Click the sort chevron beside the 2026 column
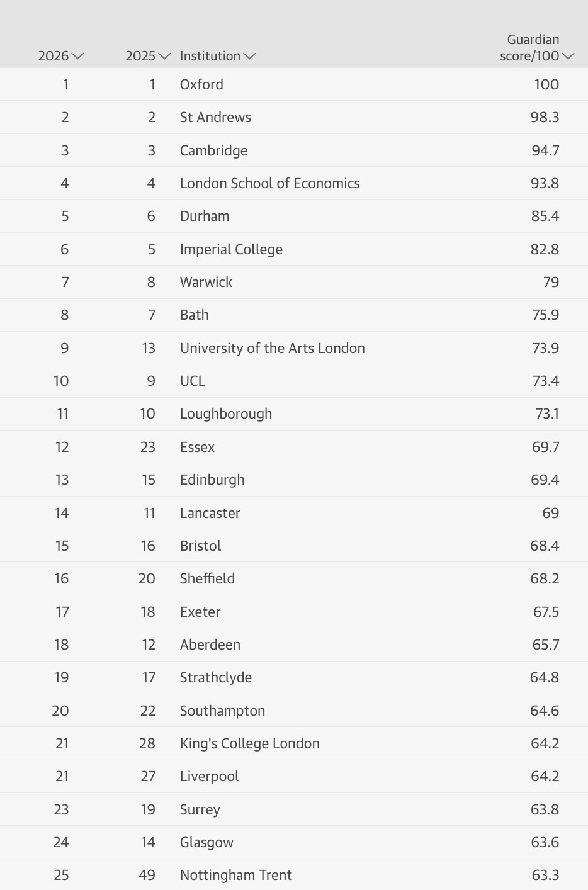The width and height of the screenshot is (588, 890). click(77, 56)
